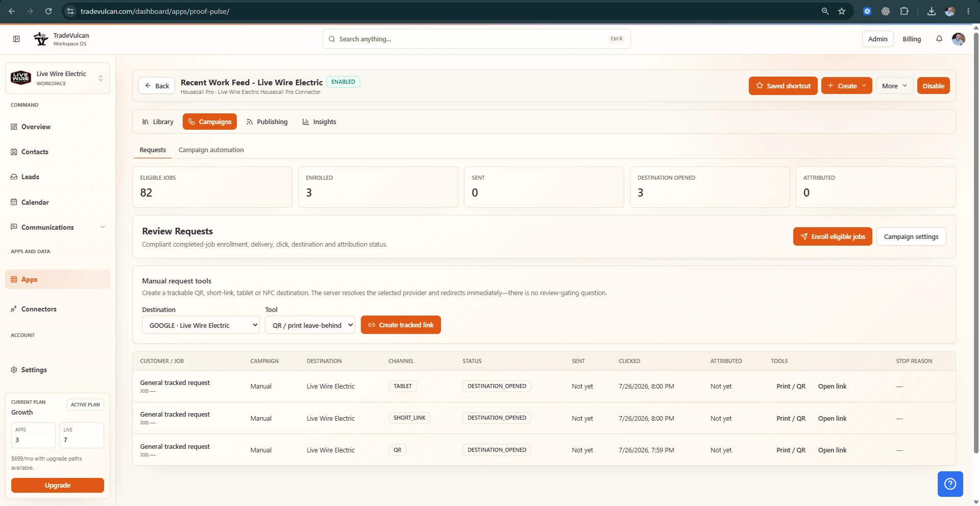Switch to Publishing tab
This screenshot has width=980, height=506.
tap(267, 122)
